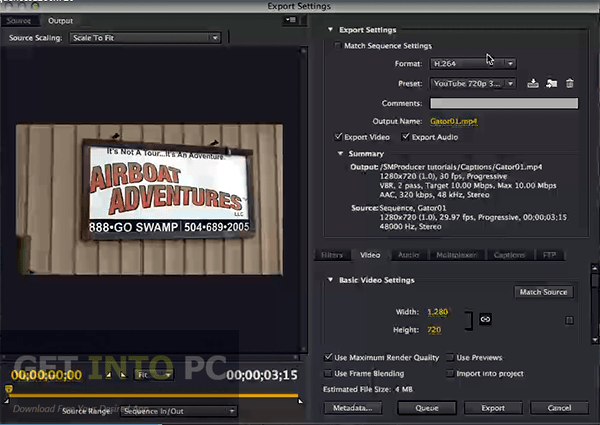Viewport: 600px width, 425px height.
Task: Click the Import Preset icon
Action: click(x=551, y=83)
